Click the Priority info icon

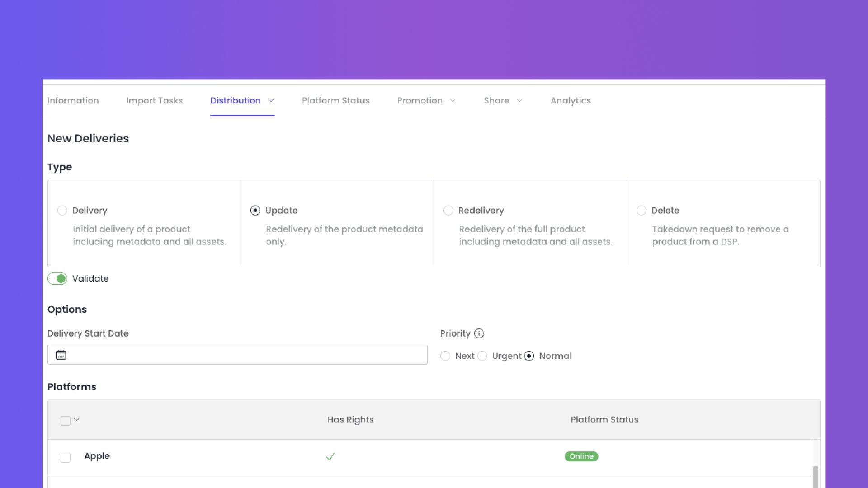479,333
